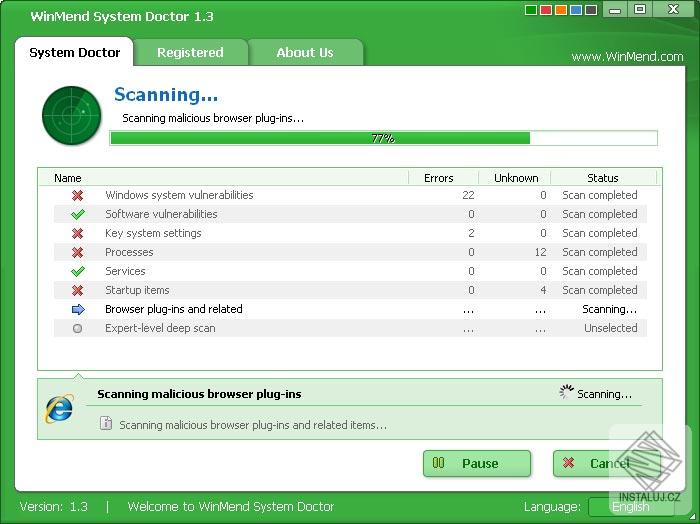Click the Scanning malicious browser plug-ins heading
Image resolution: width=700 pixels, height=524 pixels.
click(x=199, y=394)
